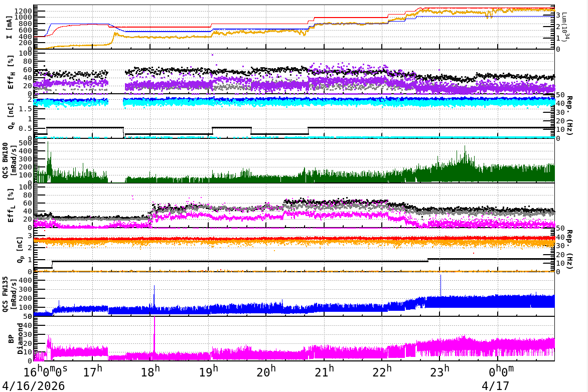The height and width of the screenshot is (392, 588).
Task: Click the "BP Diamond" axis label
Action: (x=16, y=339)
